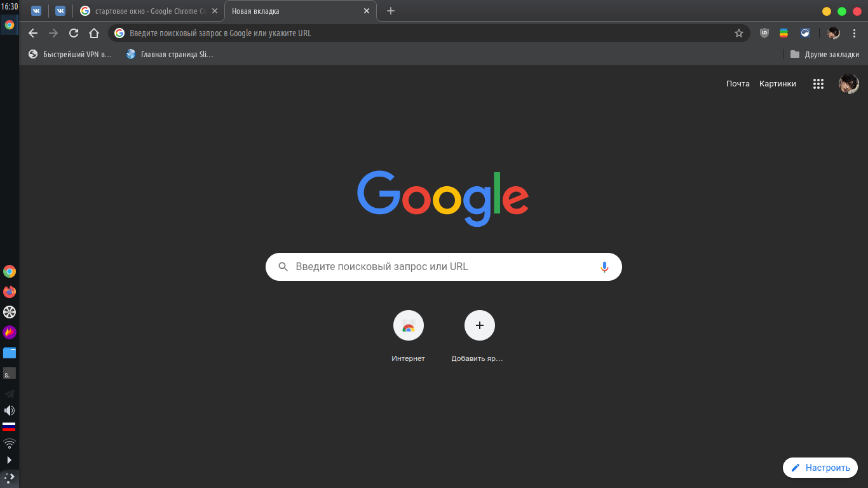
Task: Click the forward navigation arrow
Action: (x=53, y=33)
